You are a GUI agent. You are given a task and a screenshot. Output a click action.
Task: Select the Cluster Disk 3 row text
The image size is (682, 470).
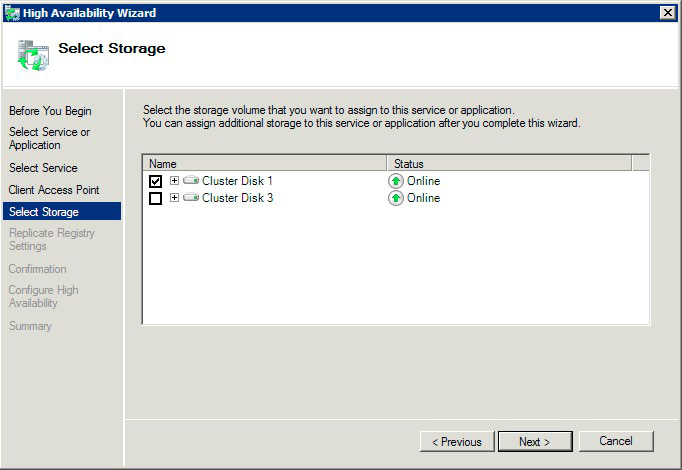tap(237, 198)
